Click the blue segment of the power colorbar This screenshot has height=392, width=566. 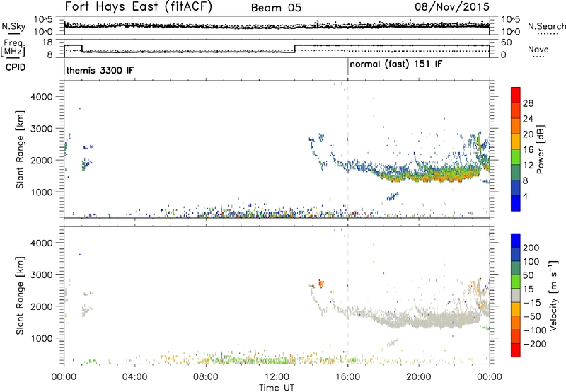click(516, 203)
